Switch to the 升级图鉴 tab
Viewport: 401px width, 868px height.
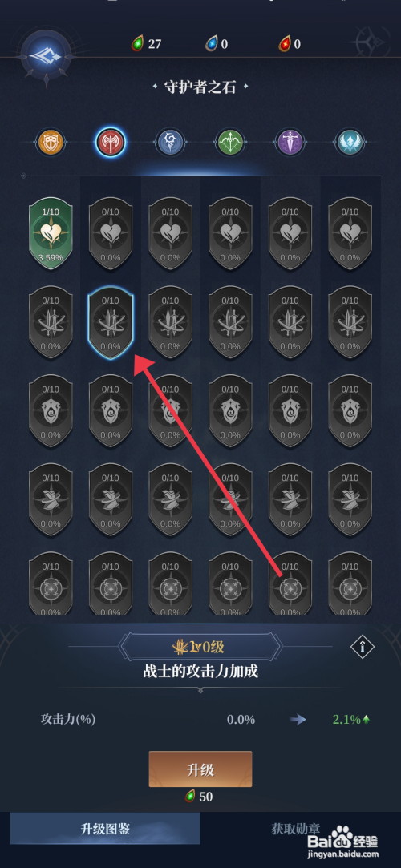(105, 829)
